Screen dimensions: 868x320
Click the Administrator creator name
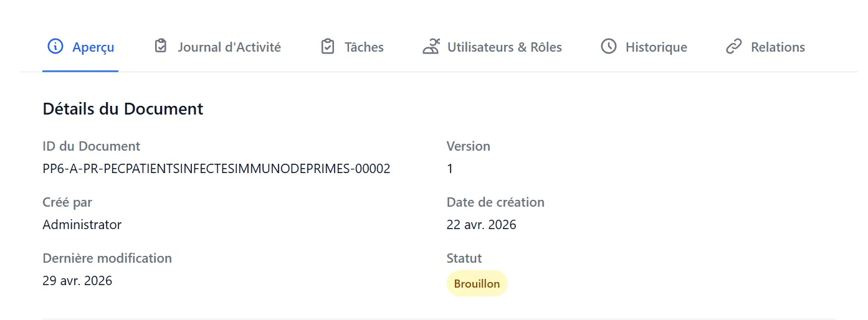pyautogui.click(x=82, y=225)
